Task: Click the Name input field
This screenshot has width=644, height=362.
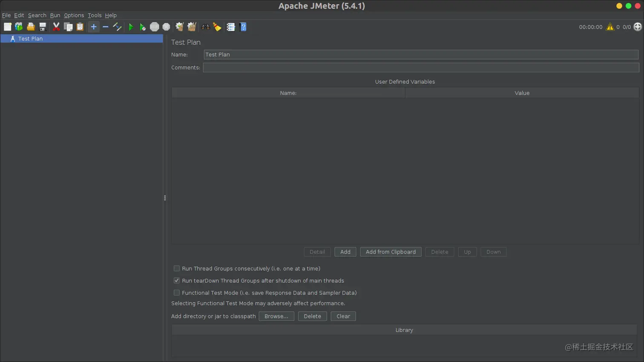Action: (x=421, y=54)
